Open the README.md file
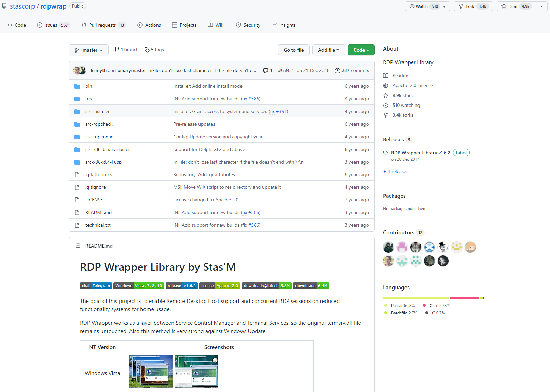The width and height of the screenshot is (550, 392). coord(98,213)
